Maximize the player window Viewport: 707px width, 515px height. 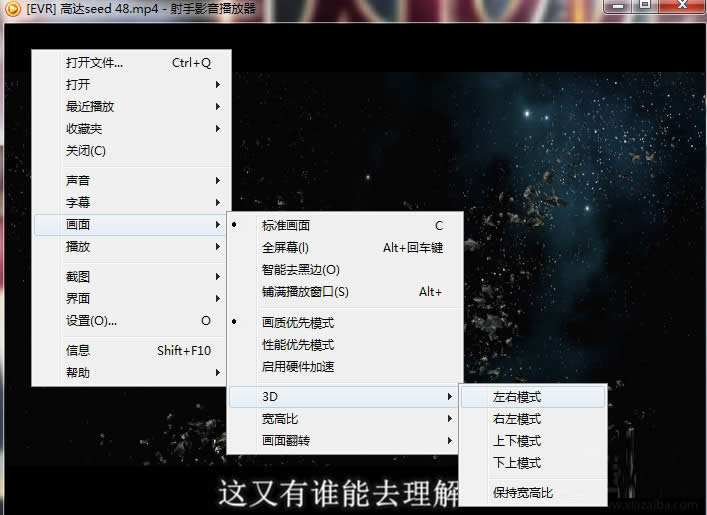click(x=645, y=6)
